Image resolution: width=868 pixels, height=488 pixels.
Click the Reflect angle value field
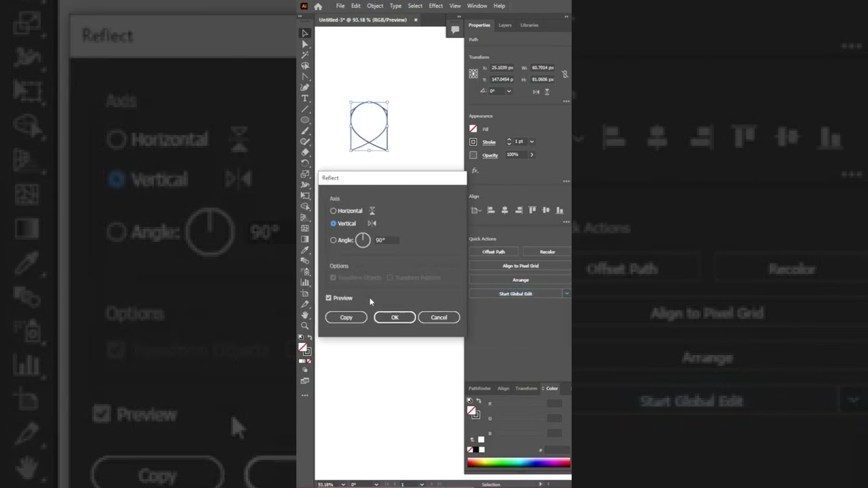pos(386,240)
